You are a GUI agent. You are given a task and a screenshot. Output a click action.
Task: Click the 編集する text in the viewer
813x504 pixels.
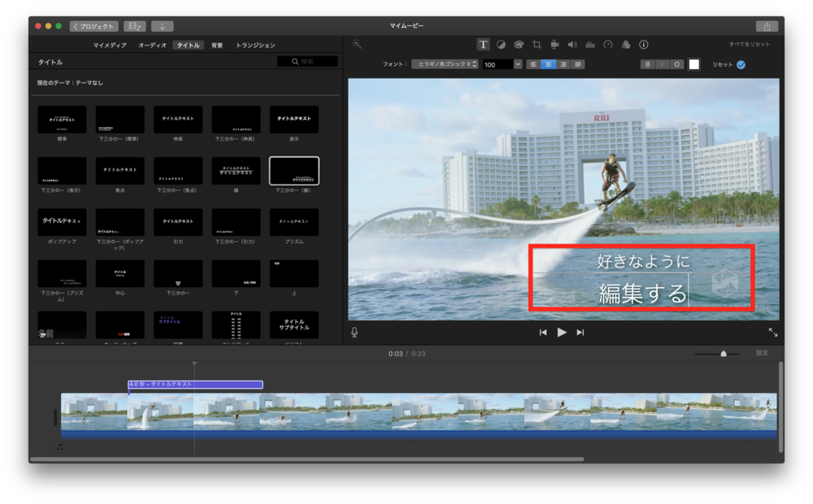tap(642, 294)
